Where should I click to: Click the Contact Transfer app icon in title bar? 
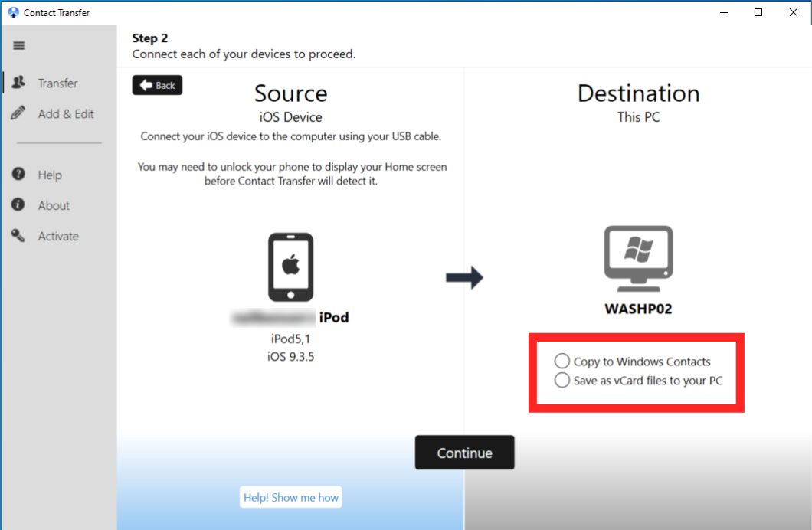tap(13, 12)
